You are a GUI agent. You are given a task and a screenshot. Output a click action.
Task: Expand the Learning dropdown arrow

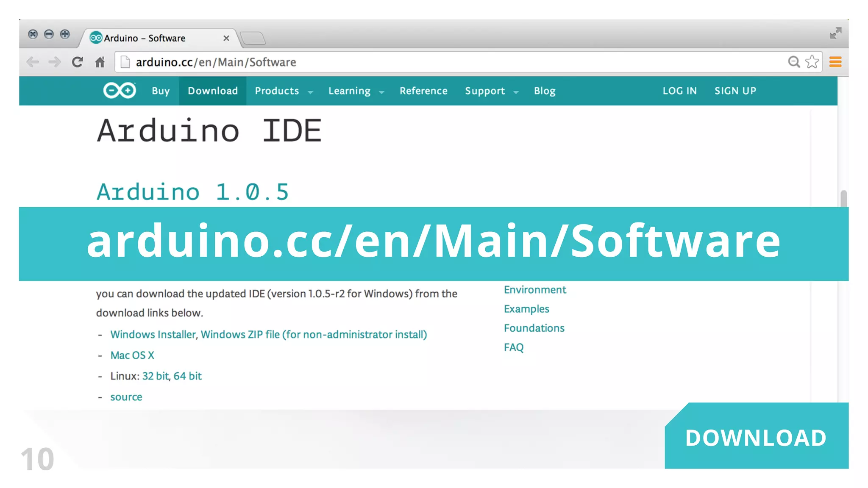[x=381, y=92]
